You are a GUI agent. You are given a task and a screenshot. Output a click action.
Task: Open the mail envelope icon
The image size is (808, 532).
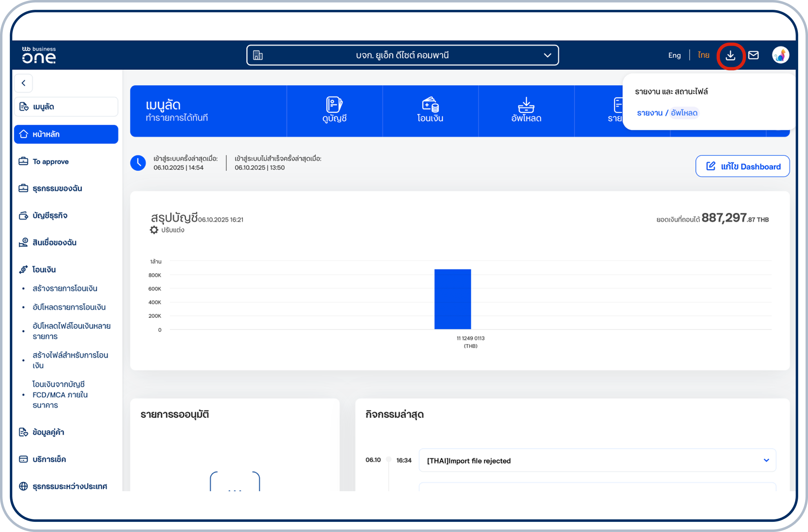(753, 55)
